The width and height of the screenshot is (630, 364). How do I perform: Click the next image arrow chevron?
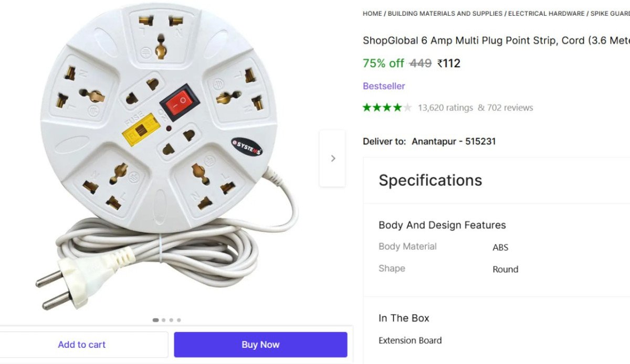tap(333, 158)
